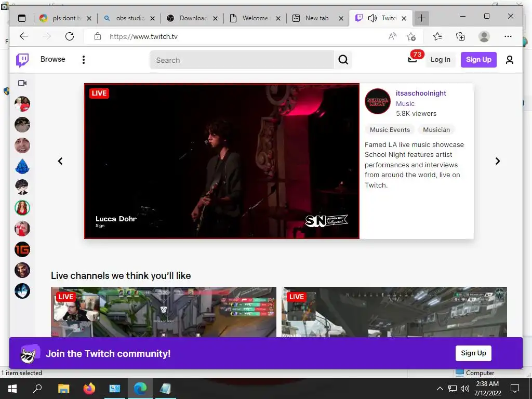Open the itsaschoolnight channel link
Viewport: 532px width, 399px height.
pos(421,94)
